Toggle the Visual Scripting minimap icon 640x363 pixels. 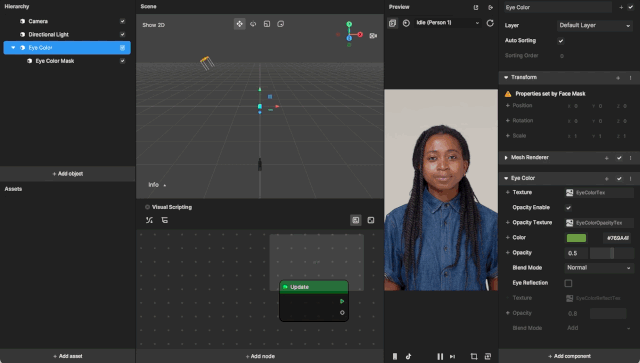pos(356,220)
